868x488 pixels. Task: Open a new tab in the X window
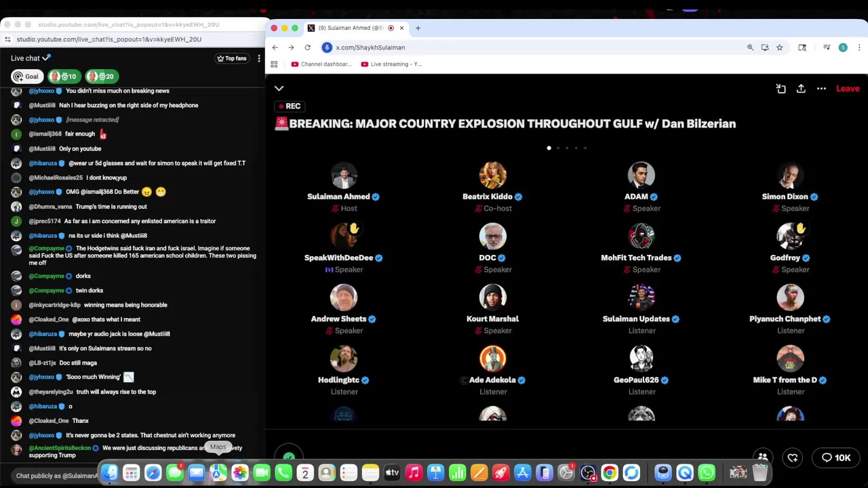pos(418,28)
